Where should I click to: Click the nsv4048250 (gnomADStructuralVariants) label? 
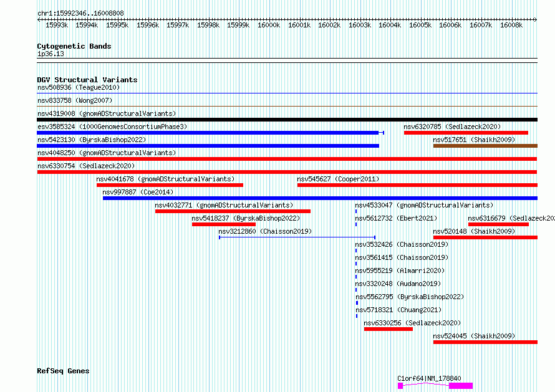107,153
